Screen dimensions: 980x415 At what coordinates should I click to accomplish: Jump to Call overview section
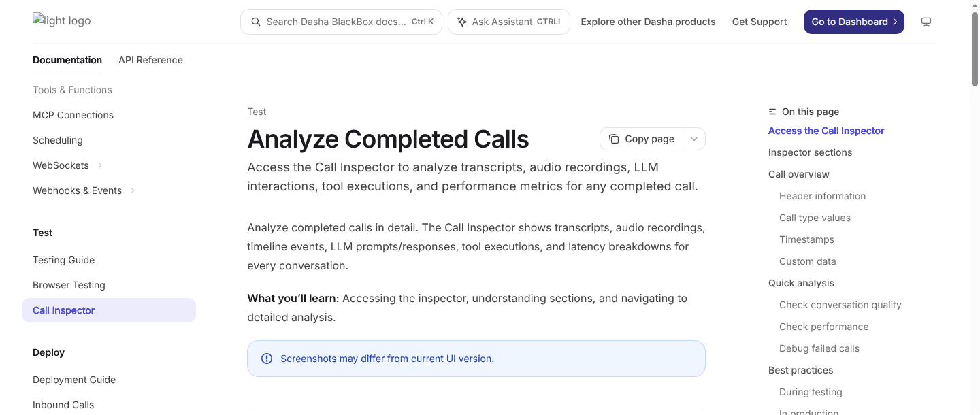pos(799,174)
